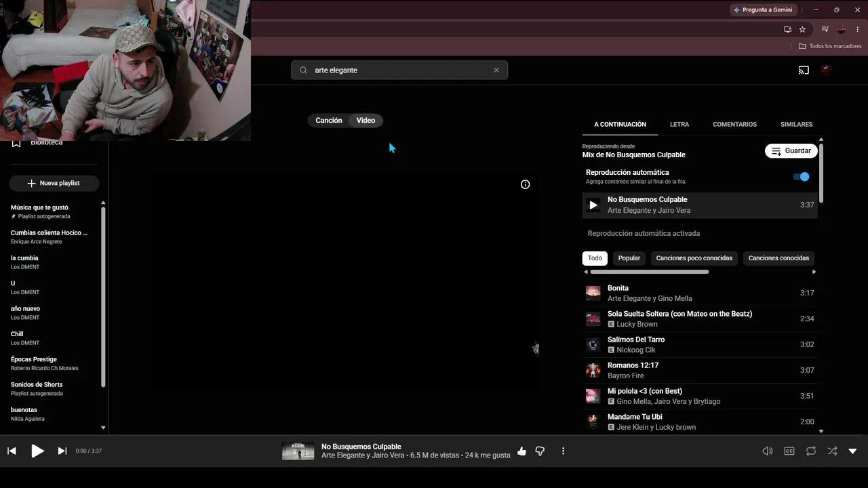Open the Bayron Fire artist link
The height and width of the screenshot is (488, 868).
point(626,375)
